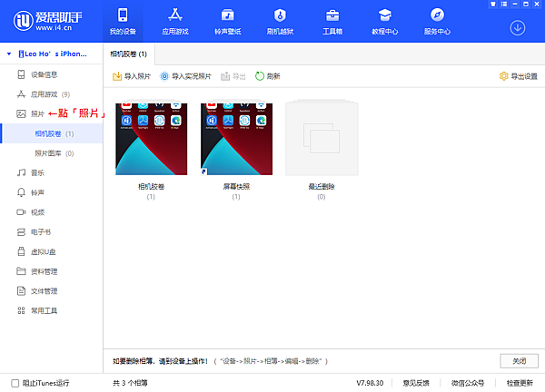Open the 我的设备 (My Device) tab
545x392 pixels.
[123, 22]
